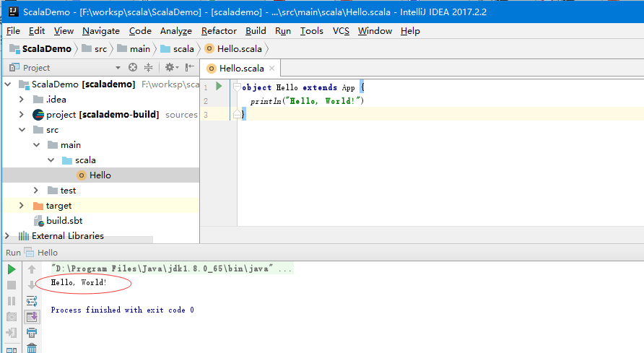Click the Scroll from Source target icon
Screen dimensions: 644x353
click(x=133, y=67)
